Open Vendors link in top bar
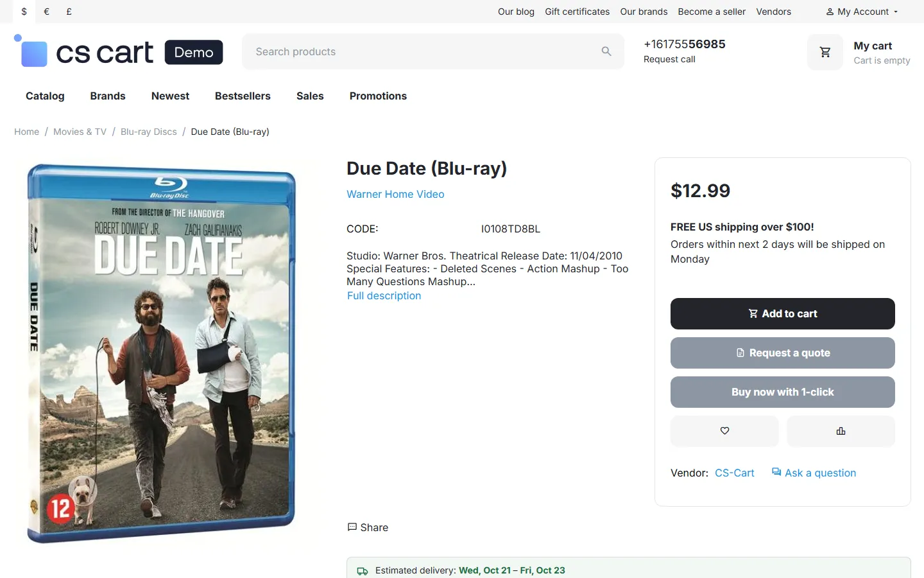This screenshot has height=578, width=924. click(773, 12)
